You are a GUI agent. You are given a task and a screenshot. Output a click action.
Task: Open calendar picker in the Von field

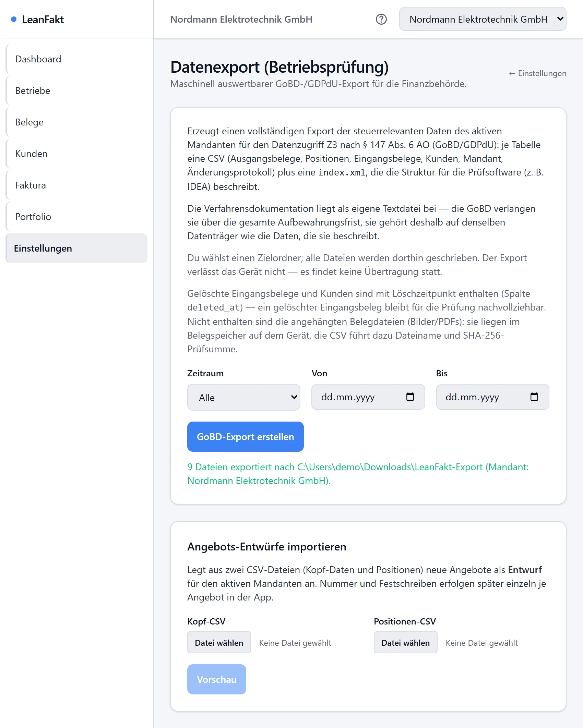pos(410,397)
